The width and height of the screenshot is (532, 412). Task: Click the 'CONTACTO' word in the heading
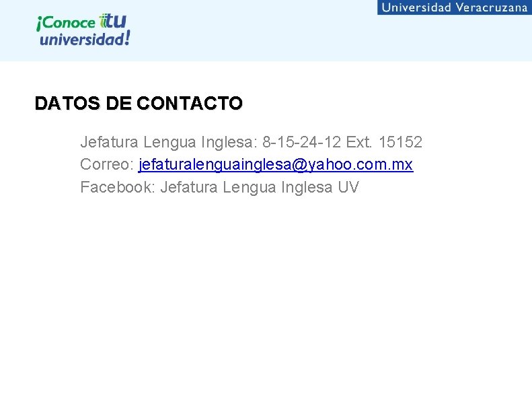[x=190, y=103]
